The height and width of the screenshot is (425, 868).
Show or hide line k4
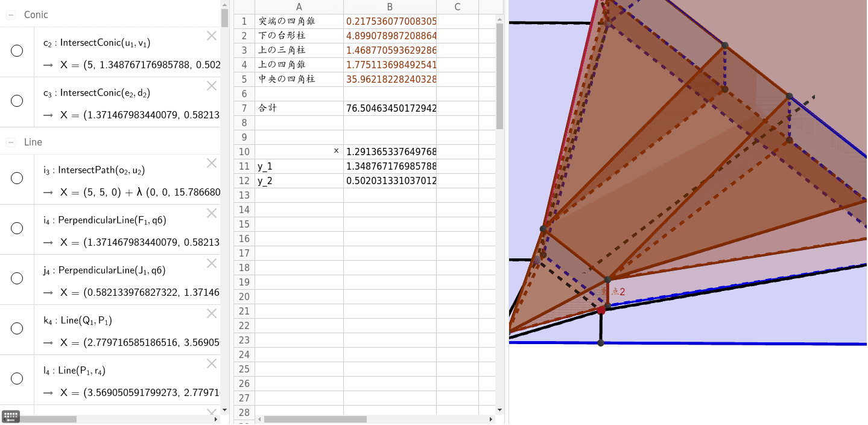(17, 328)
